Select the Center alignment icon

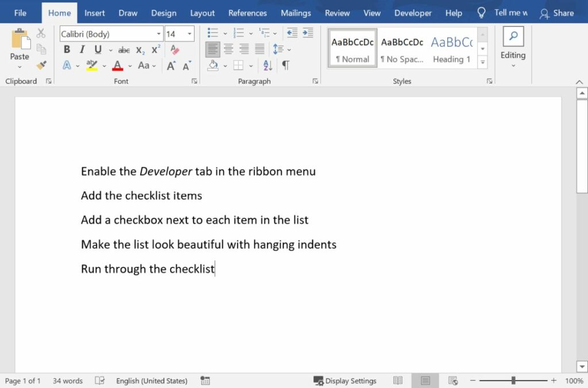pyautogui.click(x=228, y=49)
